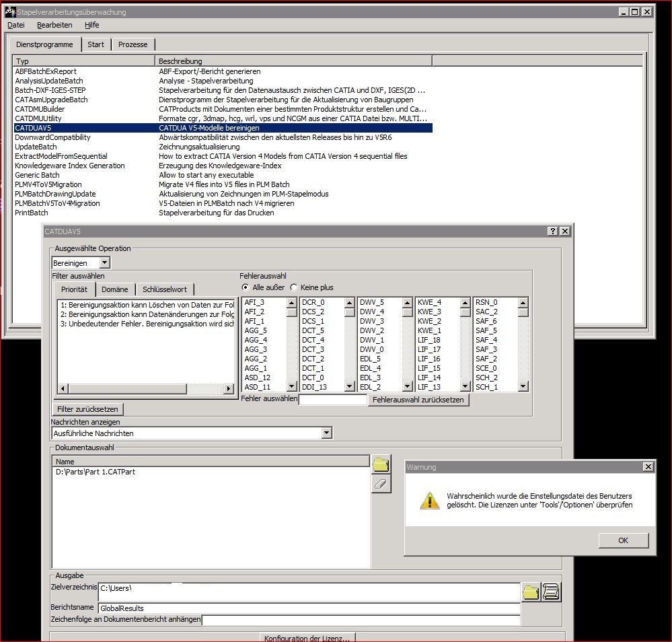Select priority 1 'Löschen von Daten' entry
672x642 pixels.
click(147, 305)
